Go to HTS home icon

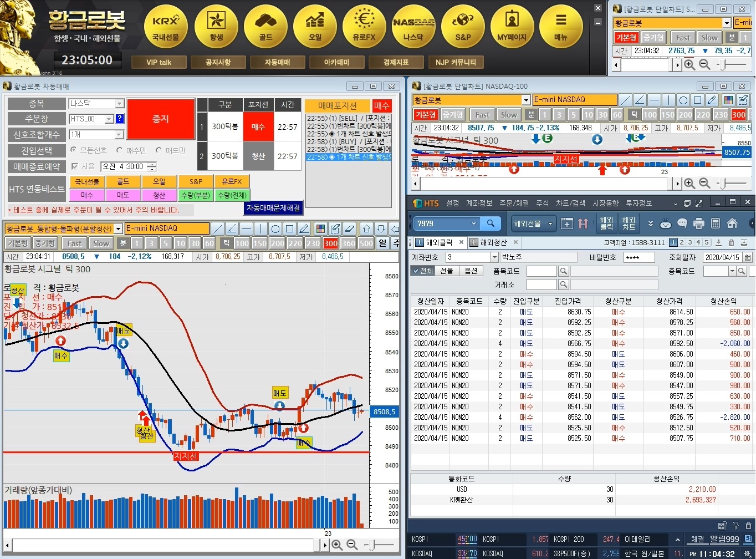732,223
